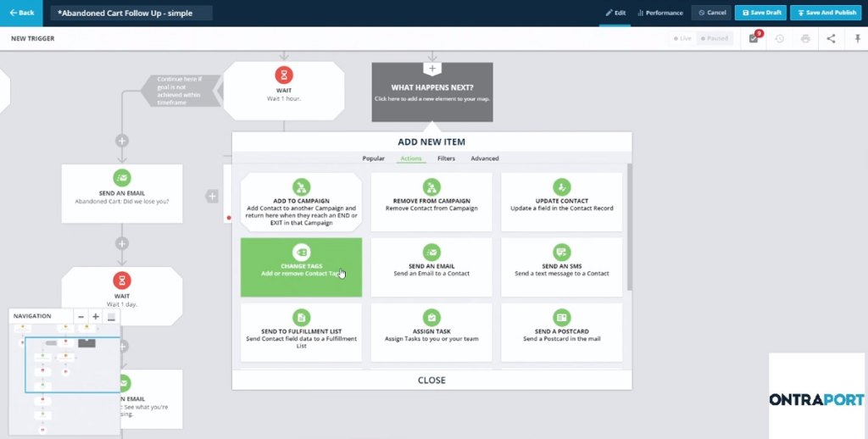Screen dimensions: 868x439
Task: Click the version history clock icon
Action: pos(779,39)
